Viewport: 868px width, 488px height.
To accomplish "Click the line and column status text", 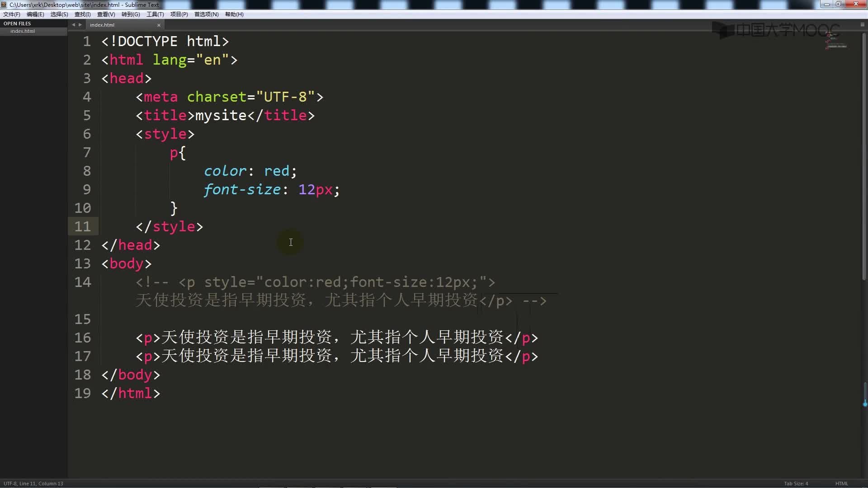I will 33,483.
